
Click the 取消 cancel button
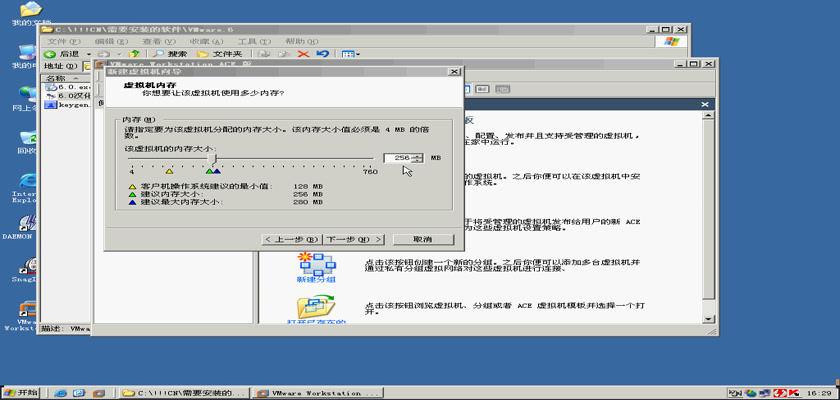(423, 239)
